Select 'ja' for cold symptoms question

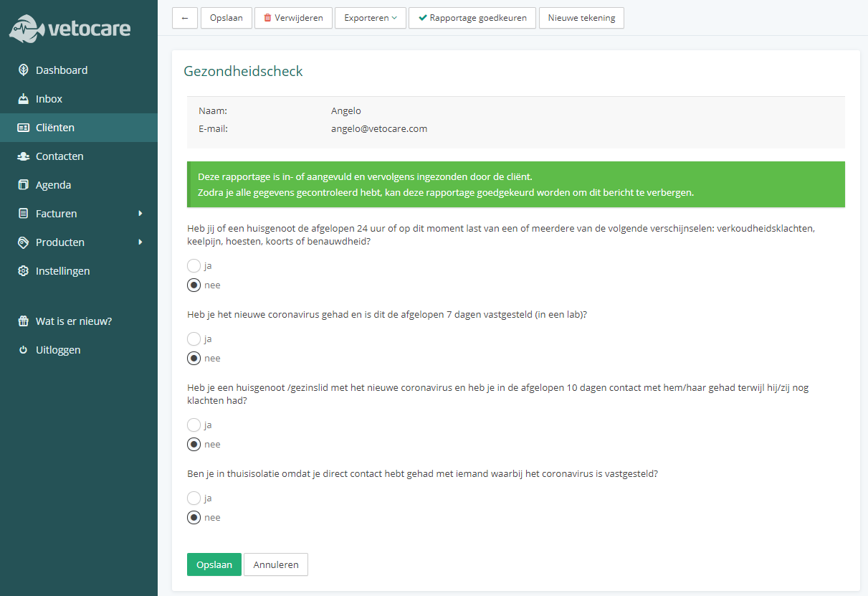(x=194, y=265)
